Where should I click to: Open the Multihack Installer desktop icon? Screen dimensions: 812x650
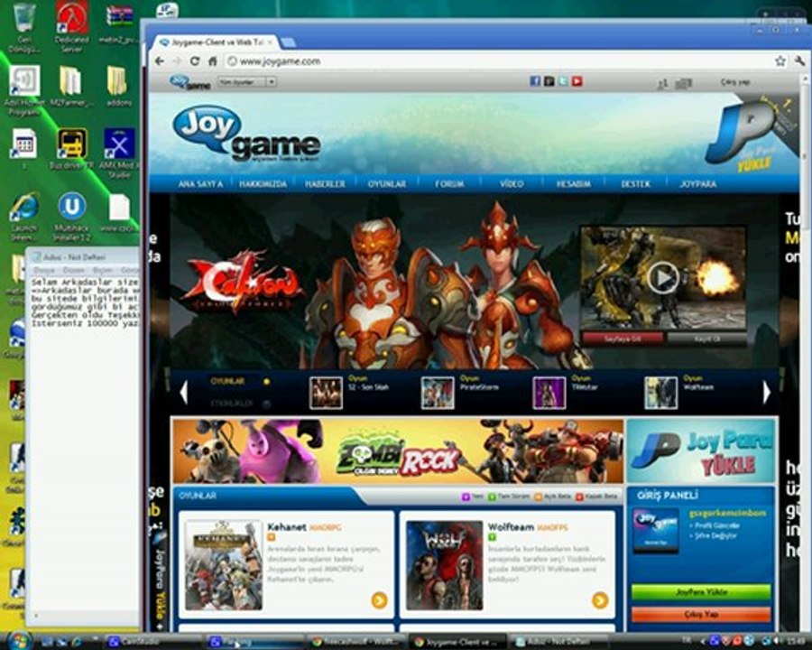tap(72, 217)
